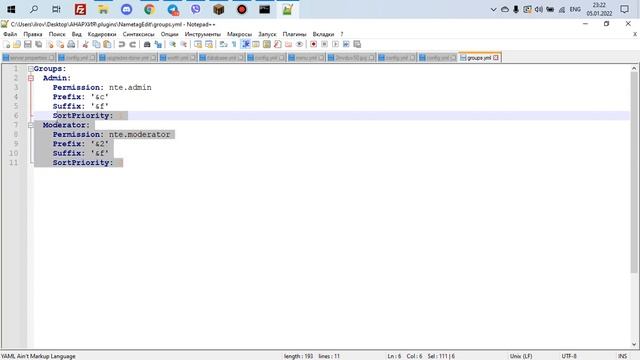
Task: Play back the recorded macro
Action: [335, 44]
